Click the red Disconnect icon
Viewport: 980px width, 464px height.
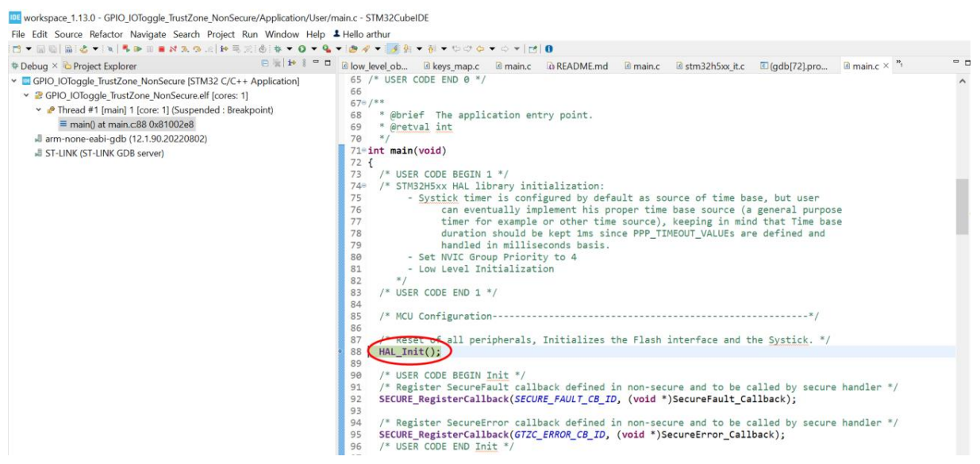(172, 49)
